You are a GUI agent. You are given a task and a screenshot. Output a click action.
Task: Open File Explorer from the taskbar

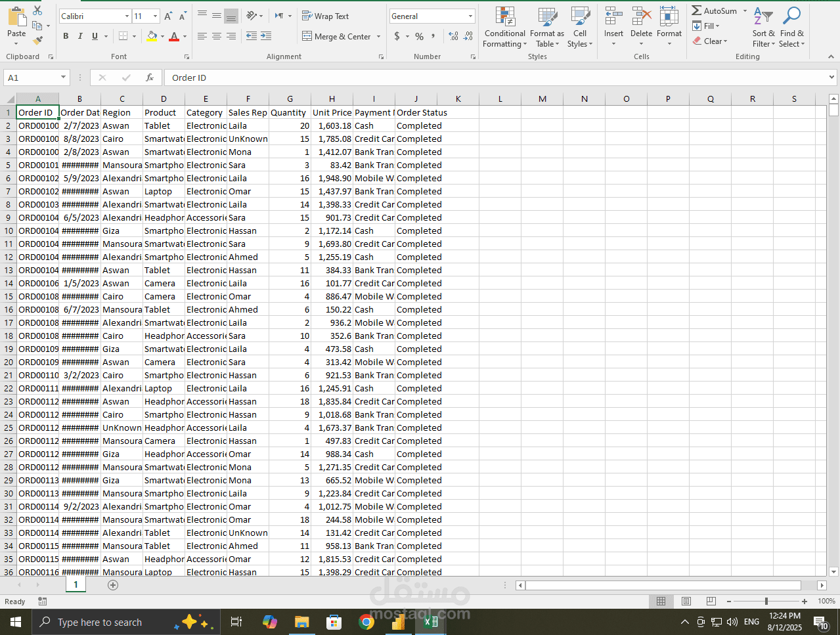tap(301, 622)
